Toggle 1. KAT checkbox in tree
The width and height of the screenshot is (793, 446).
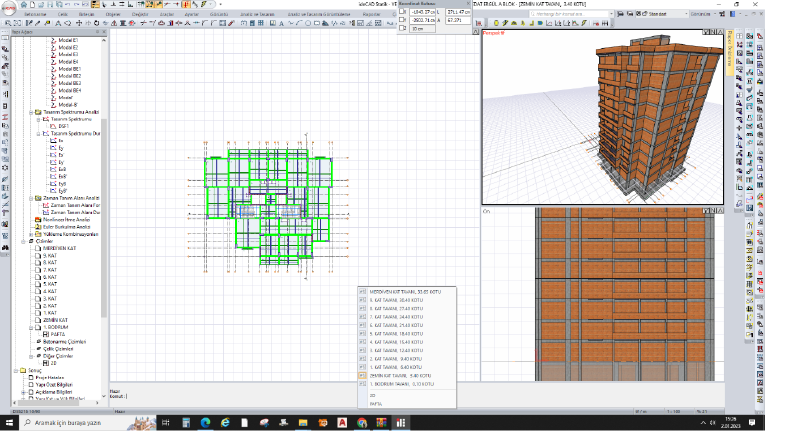[37, 313]
